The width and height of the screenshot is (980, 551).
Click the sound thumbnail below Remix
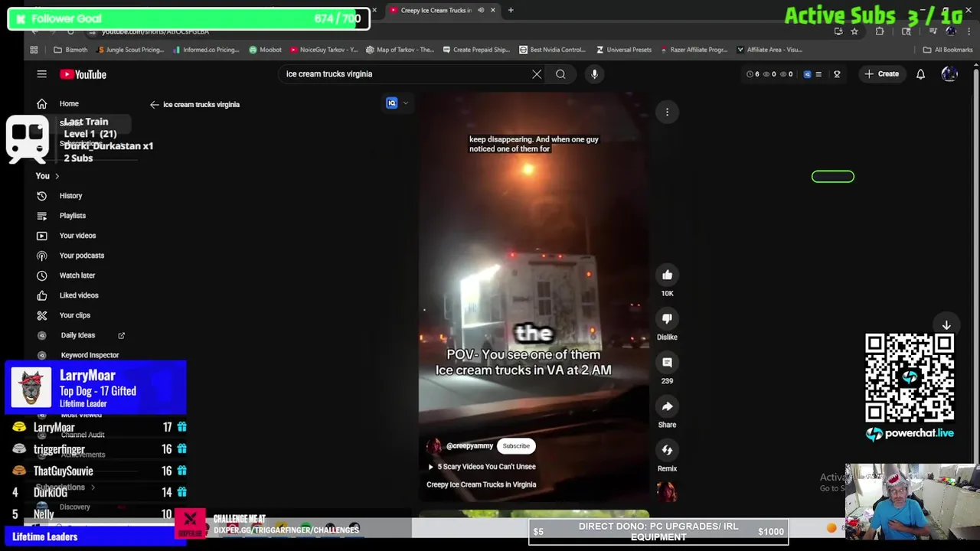[667, 491]
